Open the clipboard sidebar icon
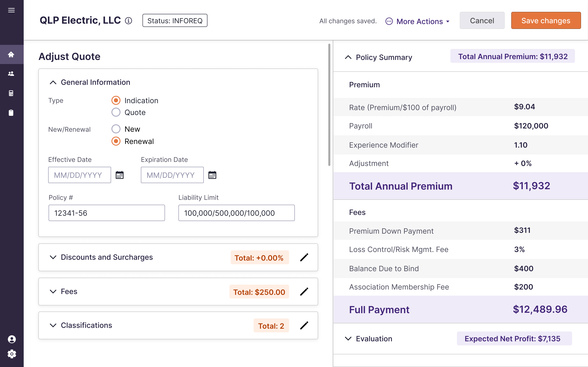The height and width of the screenshot is (367, 588). click(x=11, y=113)
